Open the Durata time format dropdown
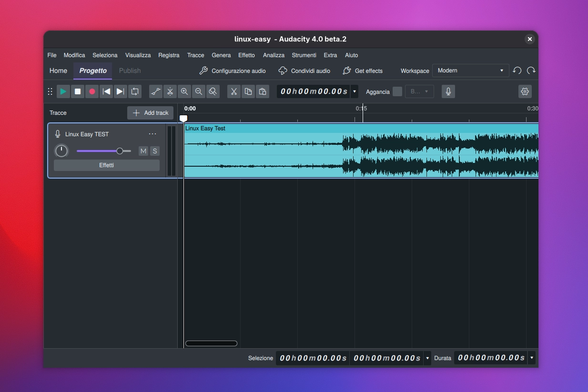Image resolution: width=588 pixels, height=392 pixels. (x=532, y=358)
